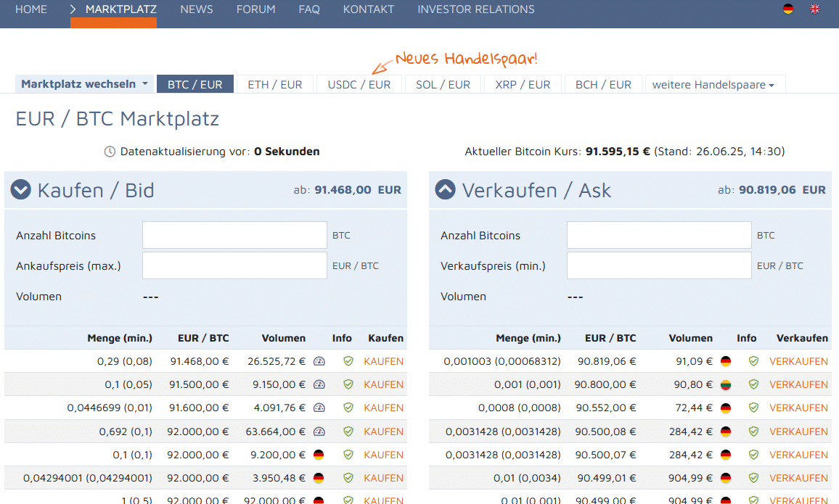Click shield icon on the 9.150,00 € bid row
839x504 pixels.
click(348, 384)
